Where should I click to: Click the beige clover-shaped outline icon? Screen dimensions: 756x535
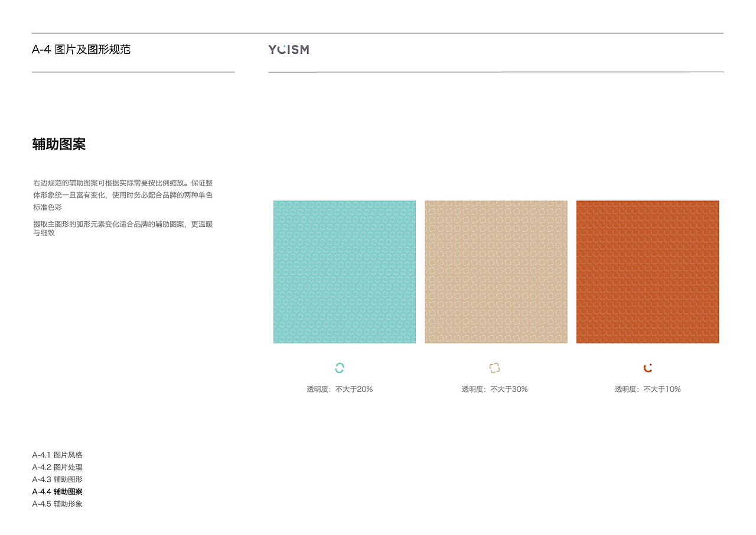click(x=495, y=368)
